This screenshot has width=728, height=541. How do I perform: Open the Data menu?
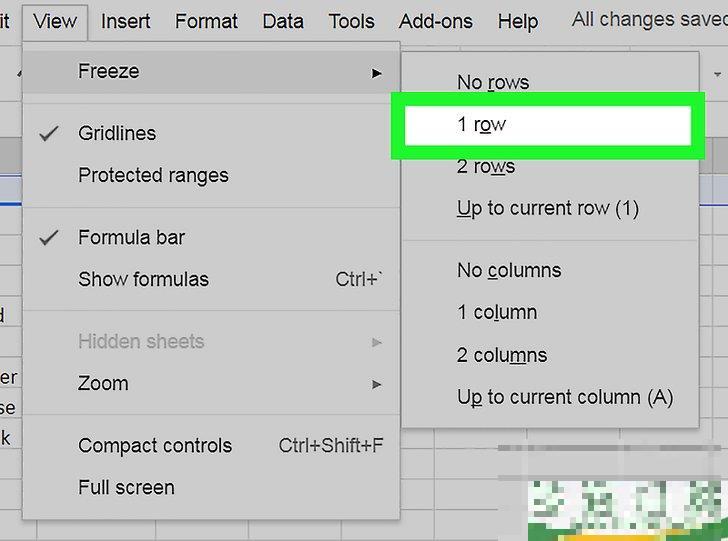(283, 20)
